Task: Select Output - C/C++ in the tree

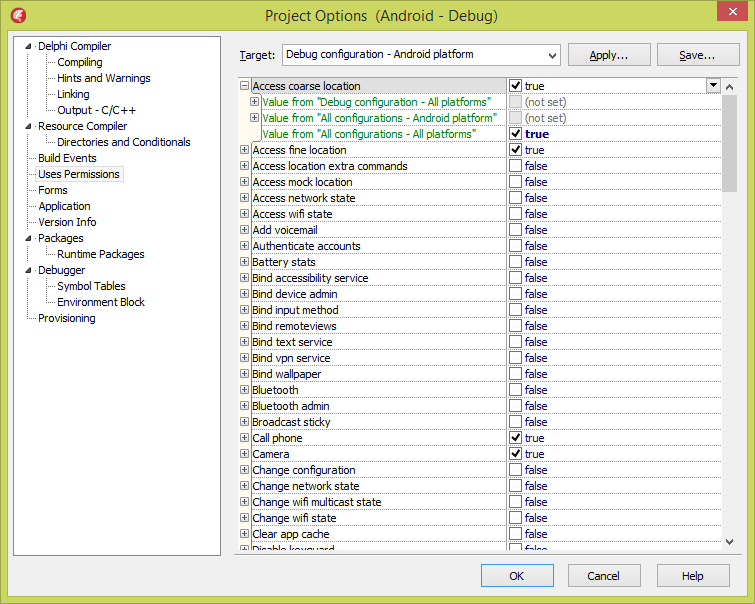Action: 96,110
